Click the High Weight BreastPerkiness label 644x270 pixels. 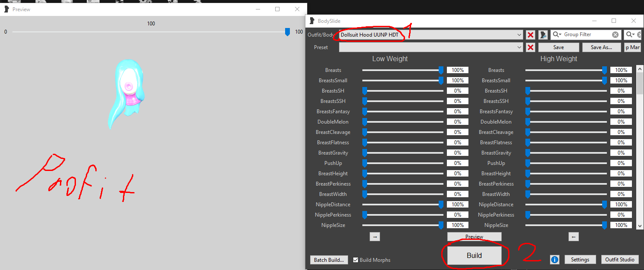(x=496, y=184)
